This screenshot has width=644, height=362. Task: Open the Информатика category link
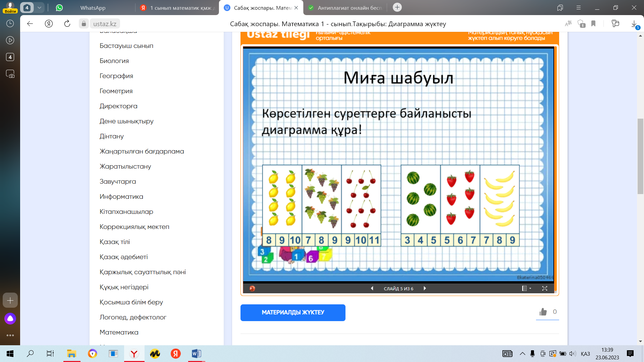click(x=121, y=196)
